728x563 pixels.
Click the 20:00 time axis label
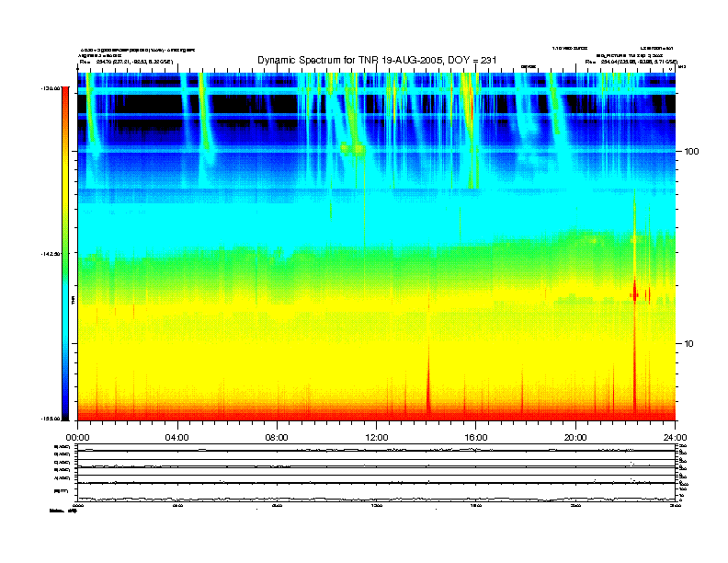point(575,438)
